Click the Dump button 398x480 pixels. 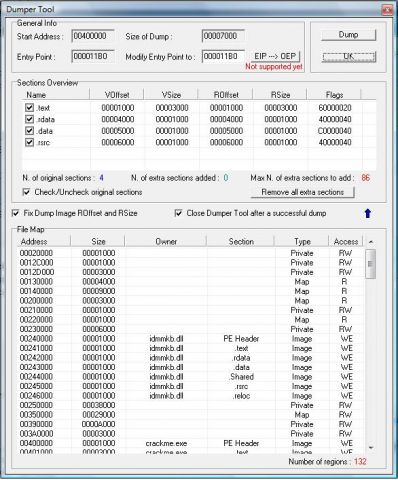tap(348, 35)
